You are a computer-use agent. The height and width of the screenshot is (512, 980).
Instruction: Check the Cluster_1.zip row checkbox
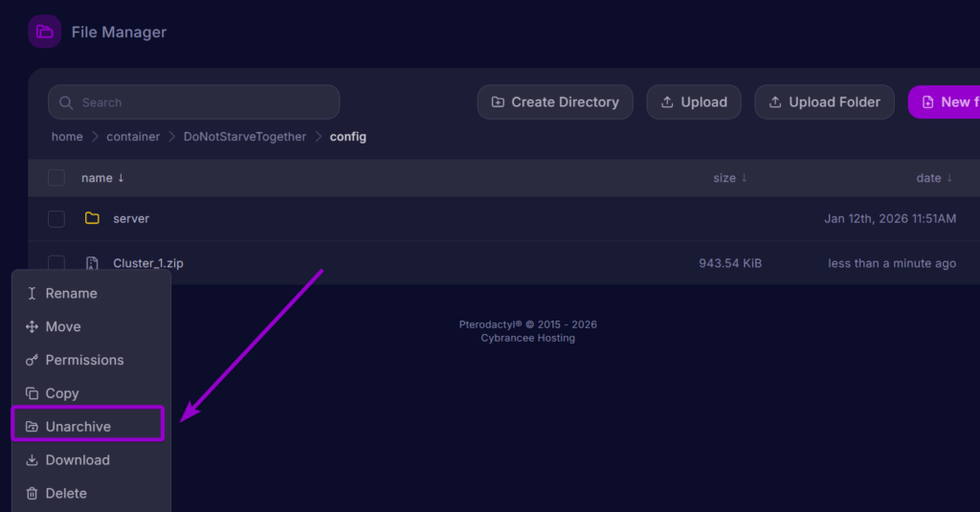(56, 263)
